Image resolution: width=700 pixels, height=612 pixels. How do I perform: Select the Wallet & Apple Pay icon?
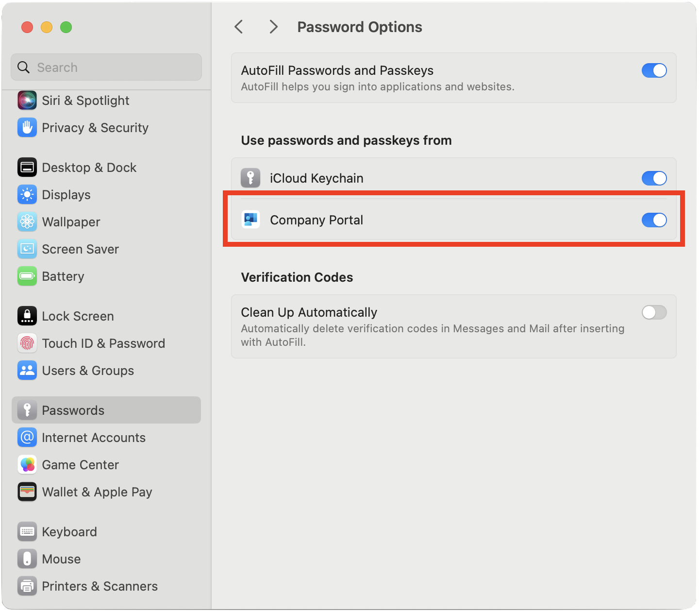point(27,492)
